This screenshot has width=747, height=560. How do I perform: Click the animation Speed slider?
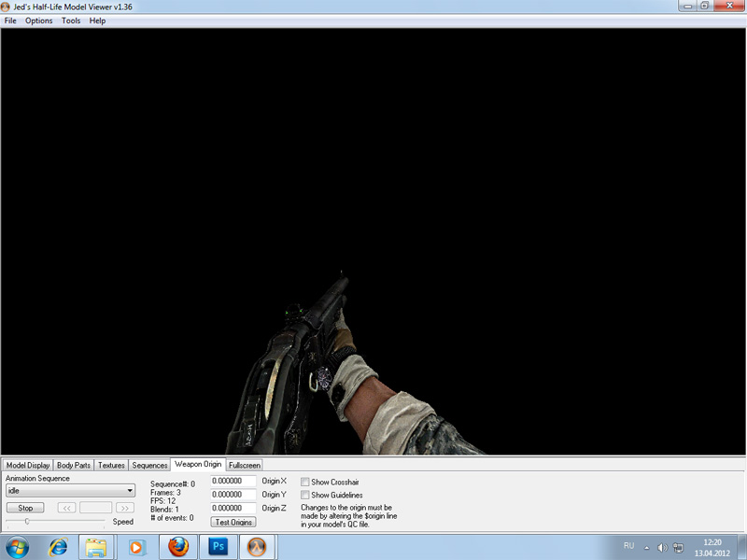tap(56, 522)
